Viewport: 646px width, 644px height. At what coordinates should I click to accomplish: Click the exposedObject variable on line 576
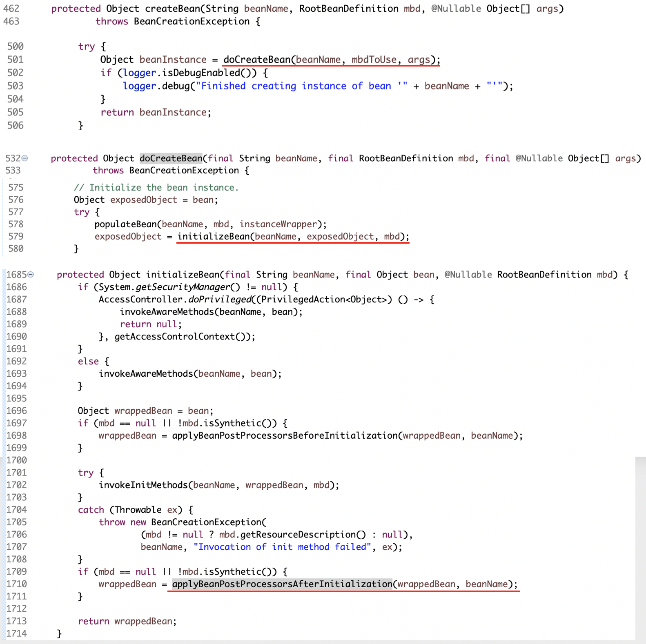pos(144,200)
